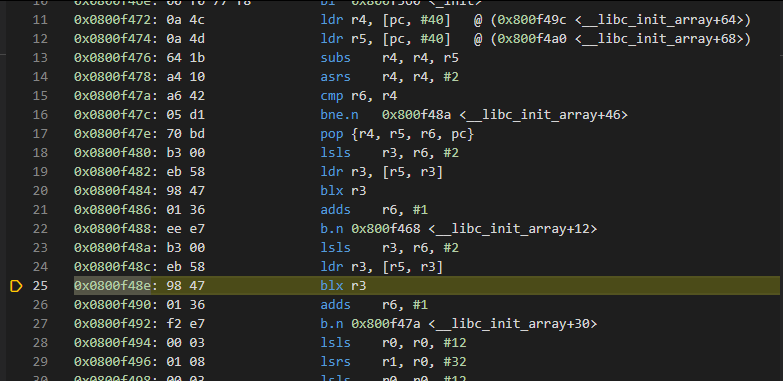Screen dimensions: 783x381
Task: Click opcode bytes 70 bd
Action: (186, 134)
